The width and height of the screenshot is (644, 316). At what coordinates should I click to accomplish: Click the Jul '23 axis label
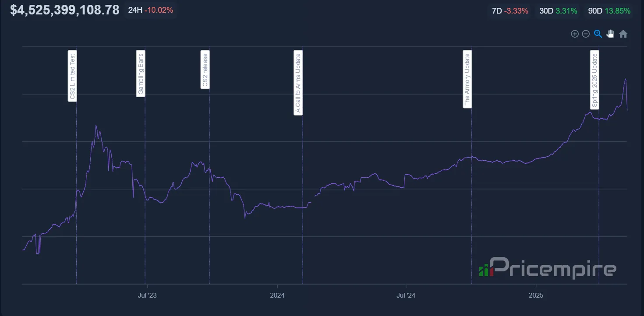tap(147, 295)
